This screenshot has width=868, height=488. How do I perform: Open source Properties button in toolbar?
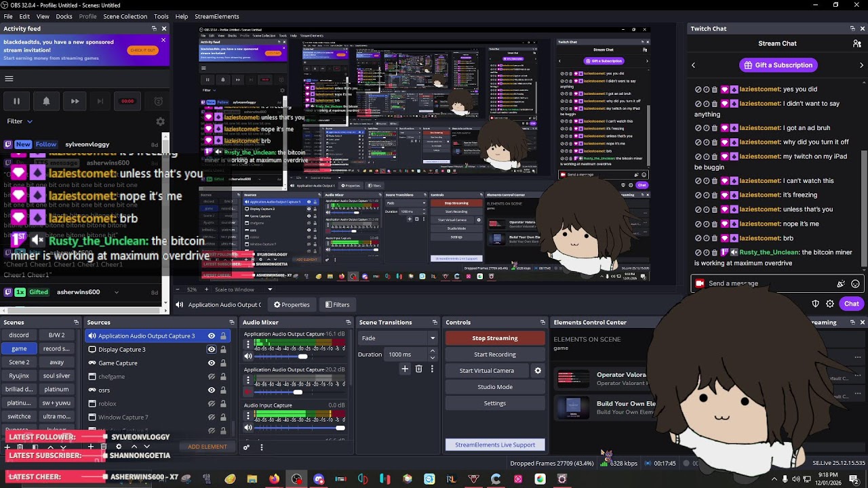click(291, 305)
